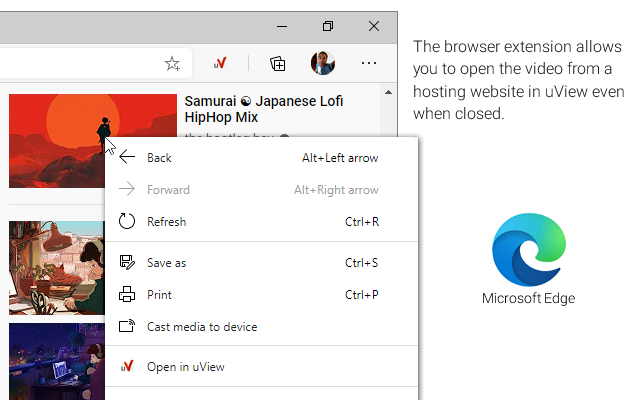The width and height of the screenshot is (640, 400).
Task: Restore down the browser window
Action: [x=328, y=25]
